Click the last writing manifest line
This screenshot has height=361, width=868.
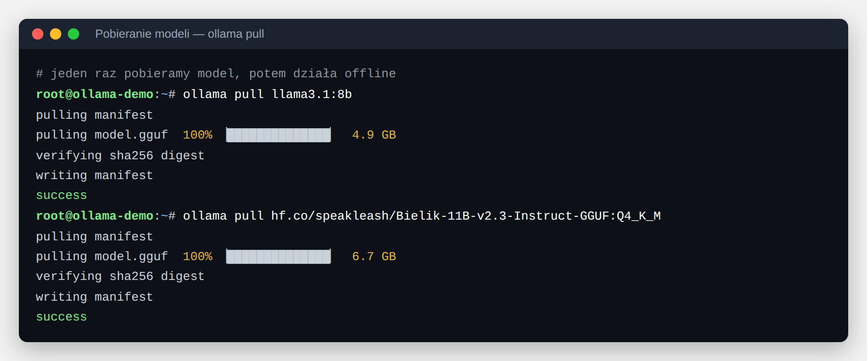[x=95, y=297]
